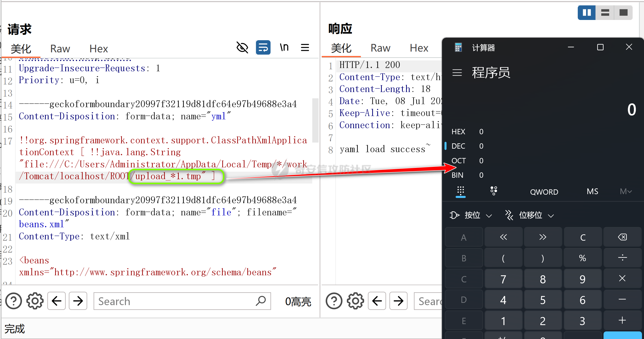
Task: Open settings gear under response panel
Action: (355, 301)
